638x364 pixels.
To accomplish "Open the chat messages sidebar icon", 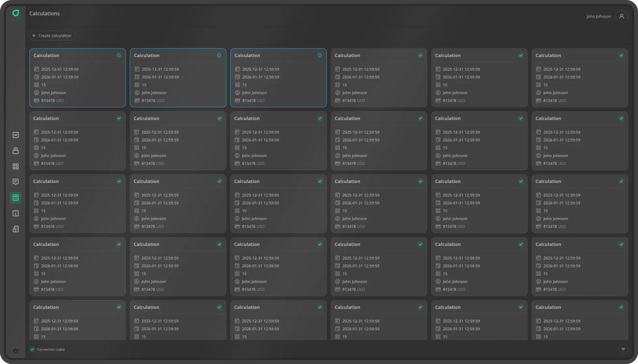I will tap(16, 182).
